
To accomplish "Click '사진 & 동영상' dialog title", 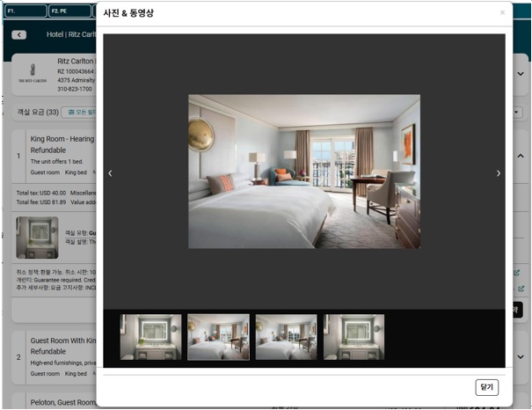I will pyautogui.click(x=128, y=13).
